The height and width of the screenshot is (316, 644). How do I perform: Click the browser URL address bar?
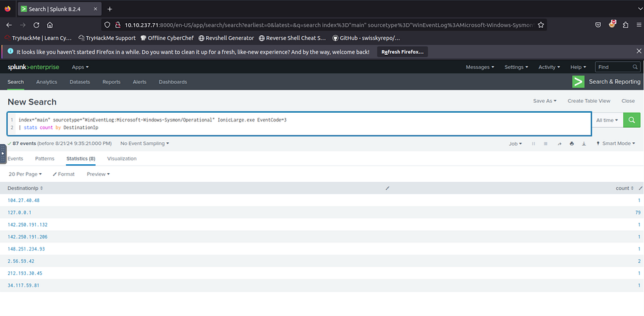(x=324, y=25)
